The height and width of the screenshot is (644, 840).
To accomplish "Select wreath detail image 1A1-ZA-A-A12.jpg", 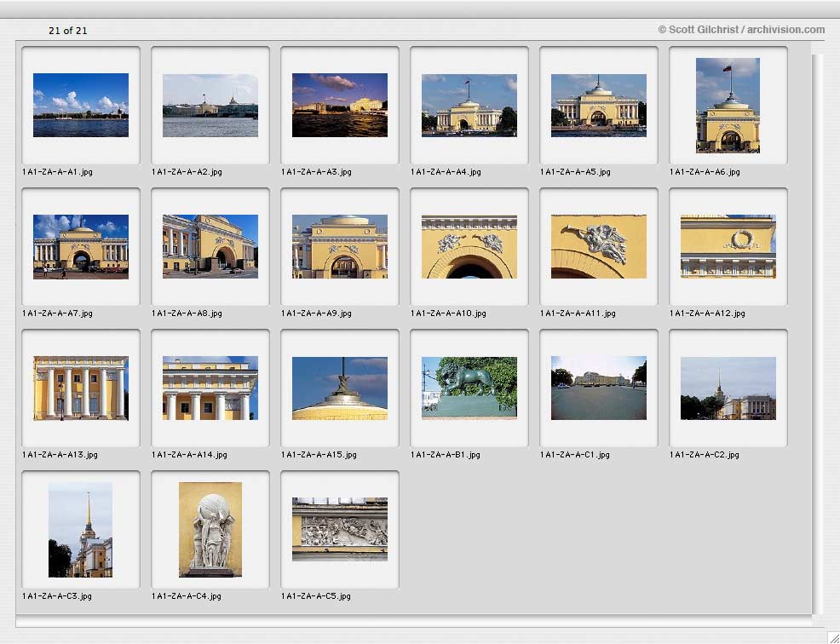I will click(728, 246).
